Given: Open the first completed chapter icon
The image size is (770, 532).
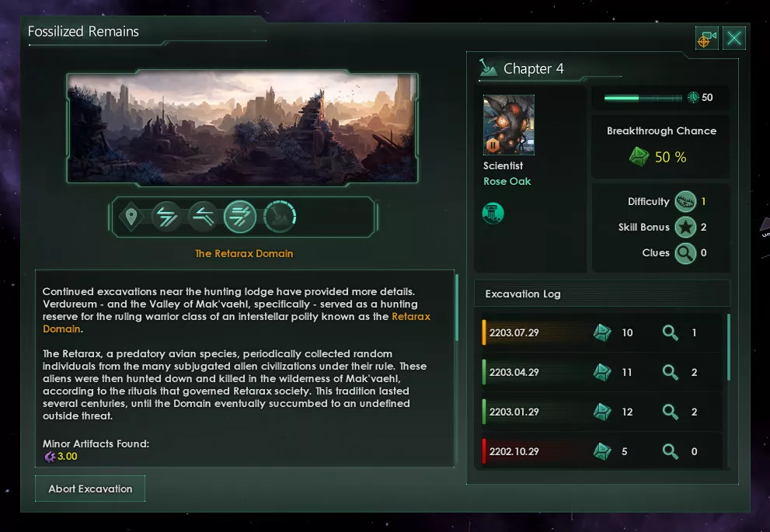Looking at the screenshot, I should pyautogui.click(x=166, y=216).
